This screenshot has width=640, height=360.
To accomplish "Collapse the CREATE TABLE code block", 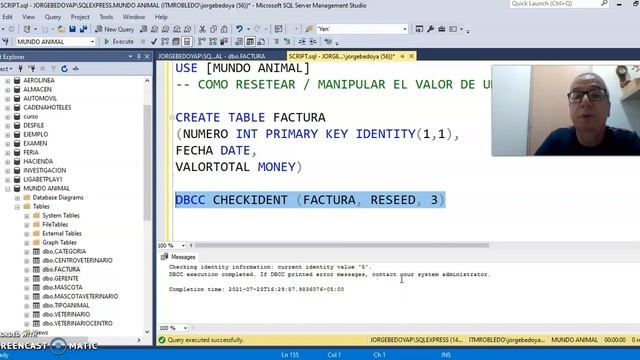I will pos(172,118).
